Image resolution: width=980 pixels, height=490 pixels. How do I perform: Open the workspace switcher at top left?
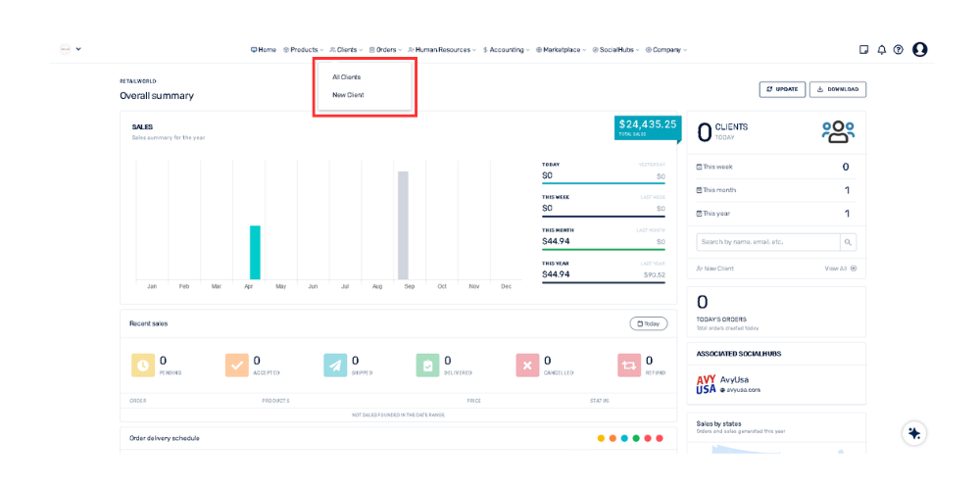[70, 49]
